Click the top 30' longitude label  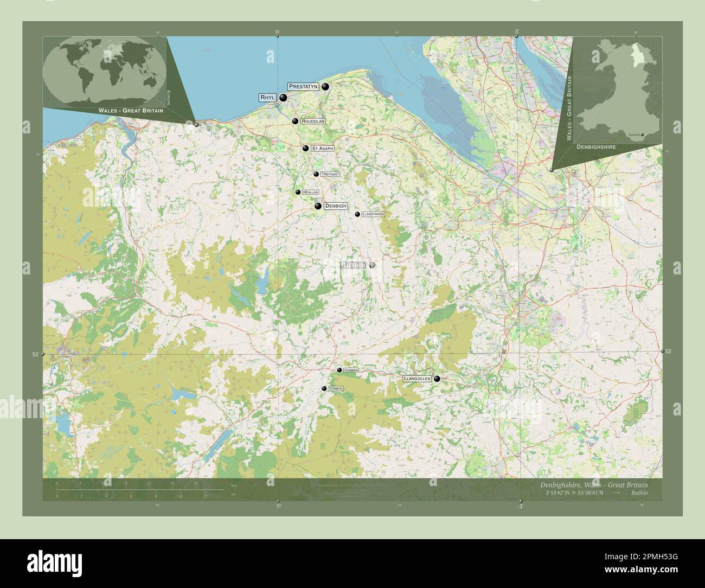click(x=277, y=32)
